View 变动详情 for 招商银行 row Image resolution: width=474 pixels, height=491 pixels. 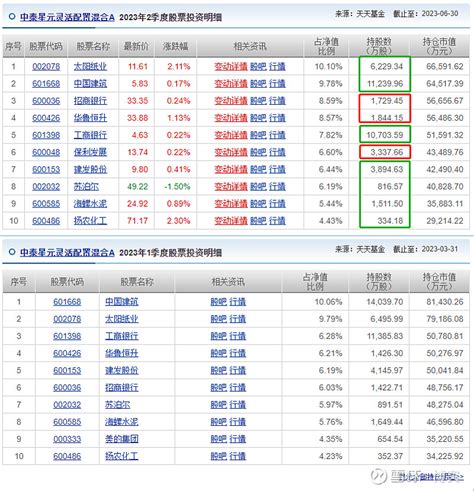pyautogui.click(x=231, y=101)
